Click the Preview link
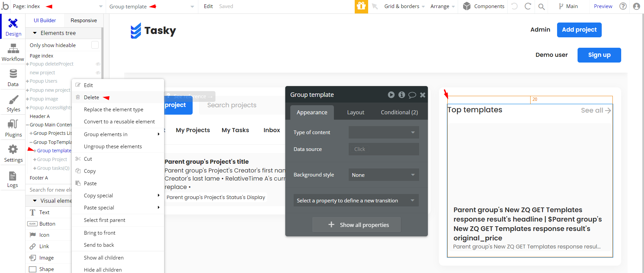 603,6
